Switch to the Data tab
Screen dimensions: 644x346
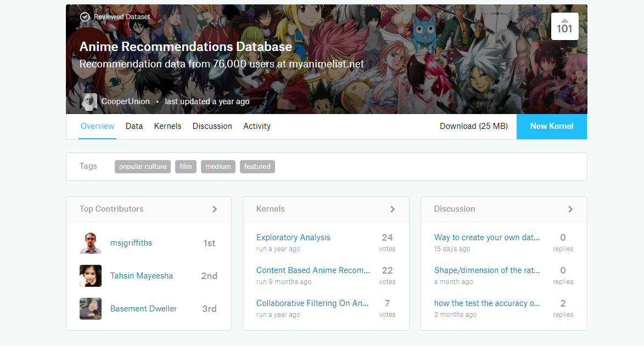coord(134,126)
